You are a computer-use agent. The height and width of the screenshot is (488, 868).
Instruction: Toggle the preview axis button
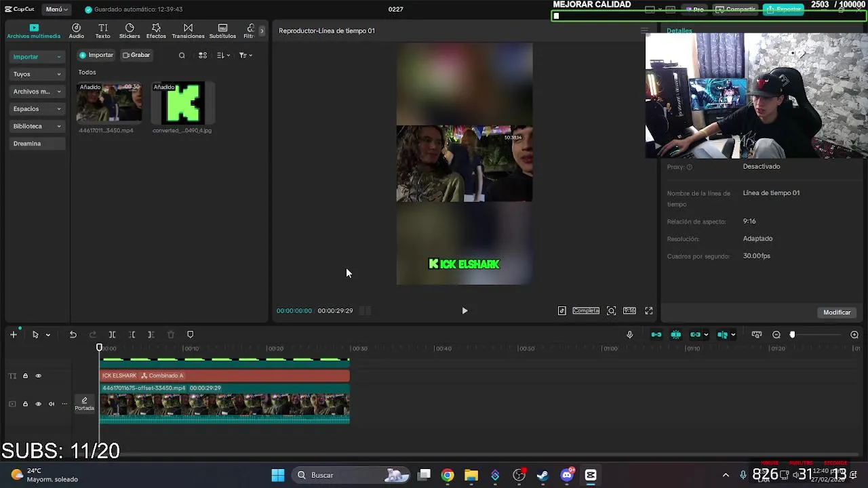(722, 335)
